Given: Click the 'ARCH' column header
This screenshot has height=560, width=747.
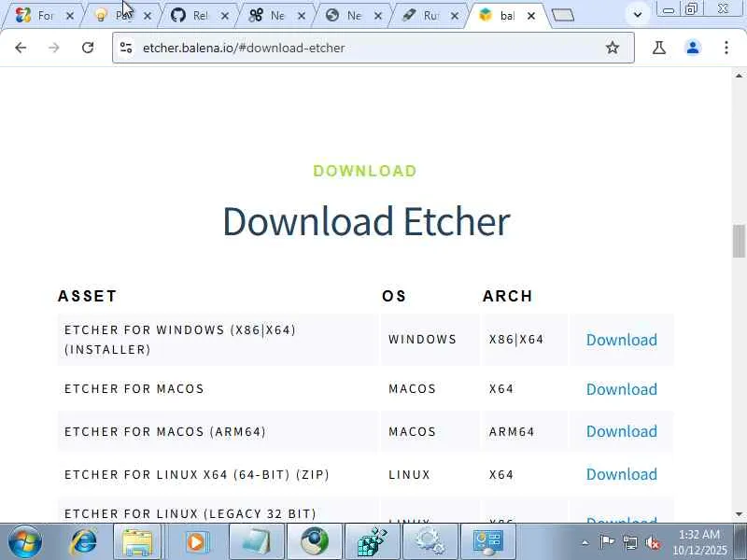Looking at the screenshot, I should 507,296.
